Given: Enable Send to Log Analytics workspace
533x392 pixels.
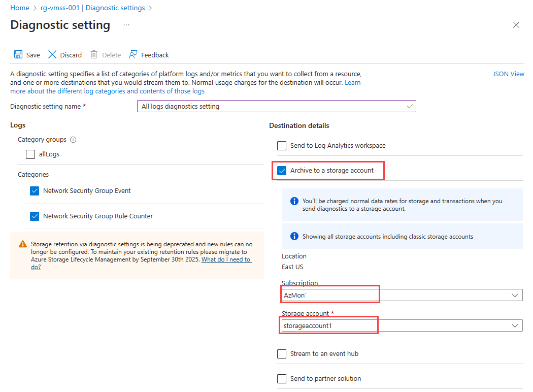Looking at the screenshot, I should click(282, 146).
